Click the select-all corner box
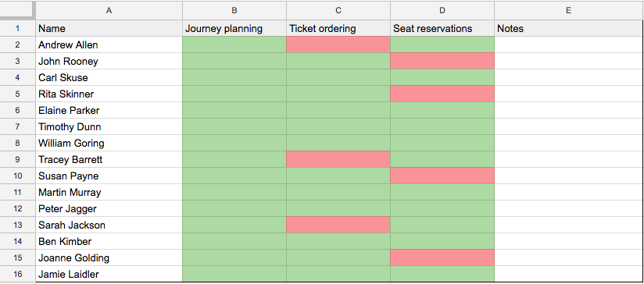This screenshot has height=284, width=644. click(x=17, y=11)
